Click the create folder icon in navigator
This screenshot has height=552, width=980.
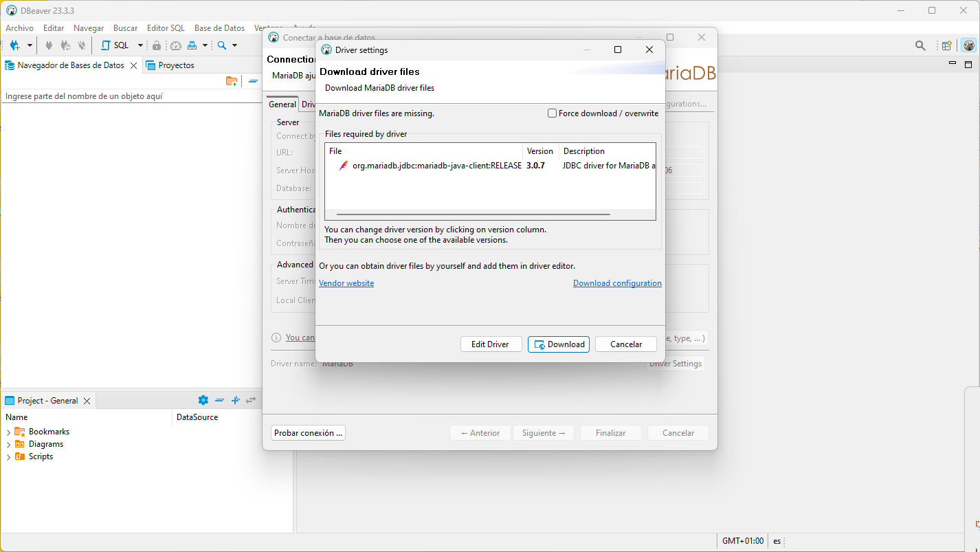232,81
